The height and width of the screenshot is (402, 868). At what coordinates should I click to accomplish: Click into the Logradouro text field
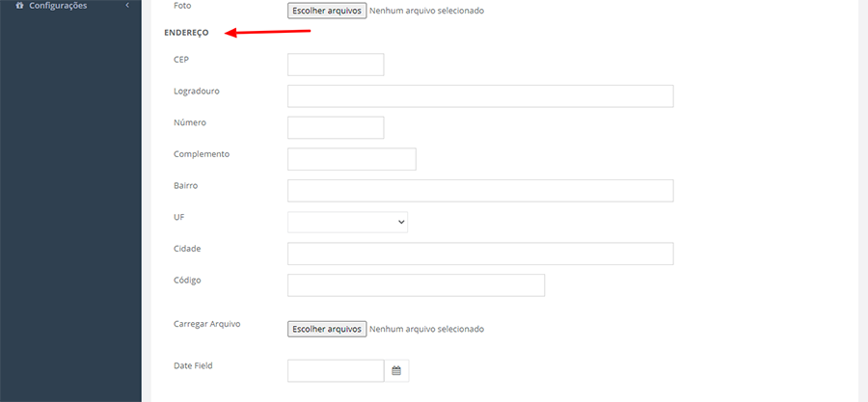[x=479, y=95]
